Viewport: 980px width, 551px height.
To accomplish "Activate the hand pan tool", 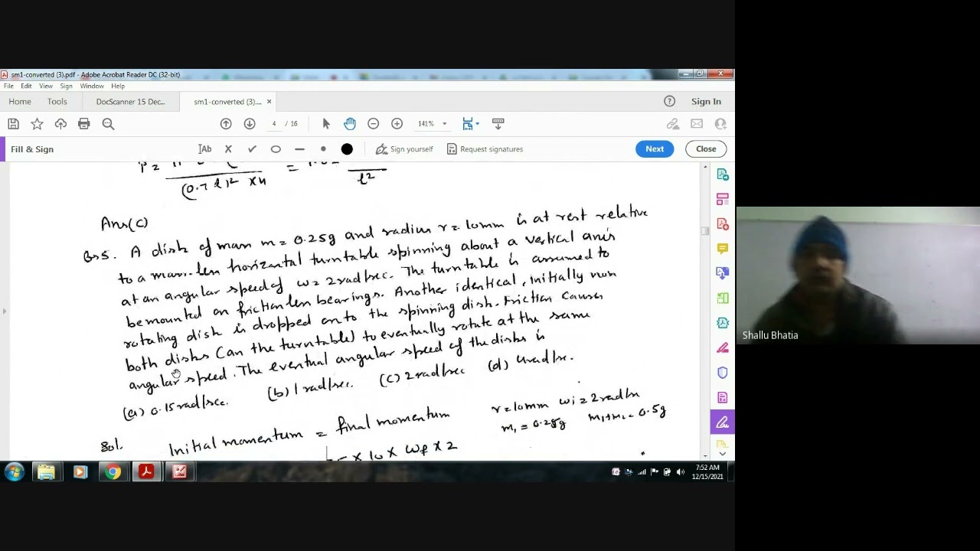I will pyautogui.click(x=350, y=124).
